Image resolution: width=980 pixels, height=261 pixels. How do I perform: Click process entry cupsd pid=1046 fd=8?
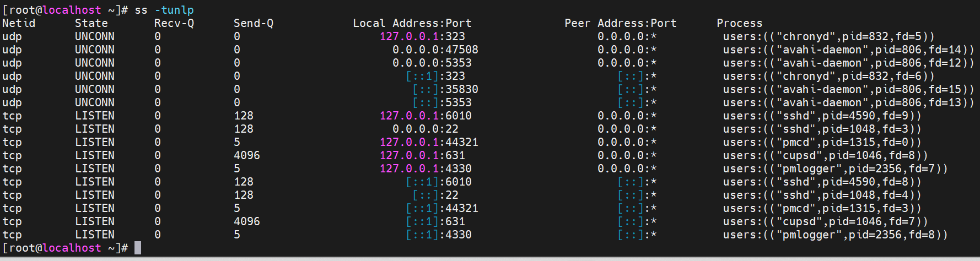pos(826,155)
